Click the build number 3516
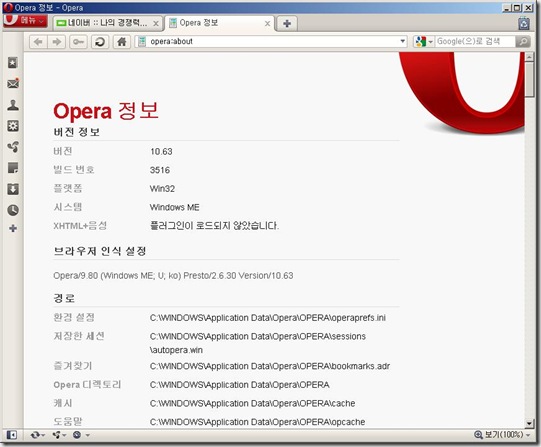This screenshot has width=541, height=447. [160, 170]
